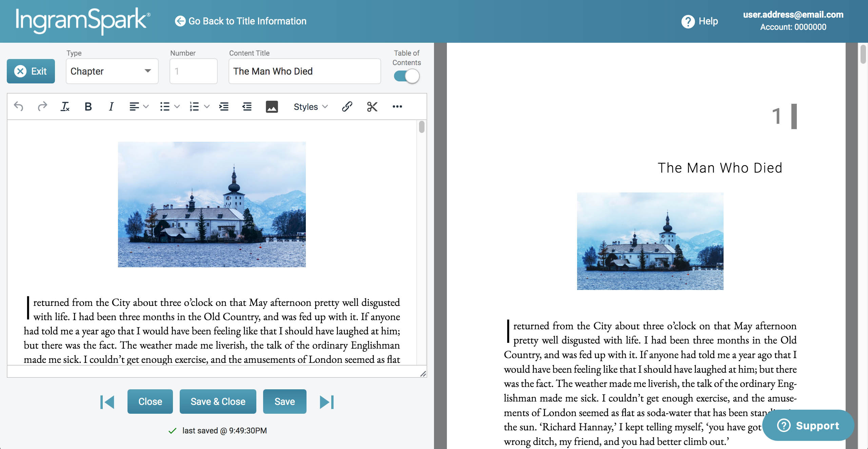This screenshot has height=449, width=868.
Task: Toggle bold formatting
Action: (88, 106)
